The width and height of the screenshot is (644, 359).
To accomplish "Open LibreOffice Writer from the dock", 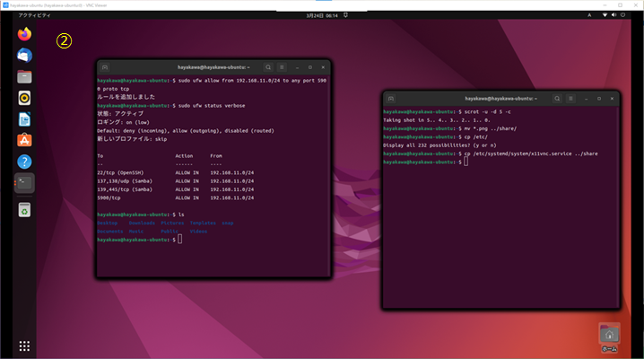I will pyautogui.click(x=24, y=118).
